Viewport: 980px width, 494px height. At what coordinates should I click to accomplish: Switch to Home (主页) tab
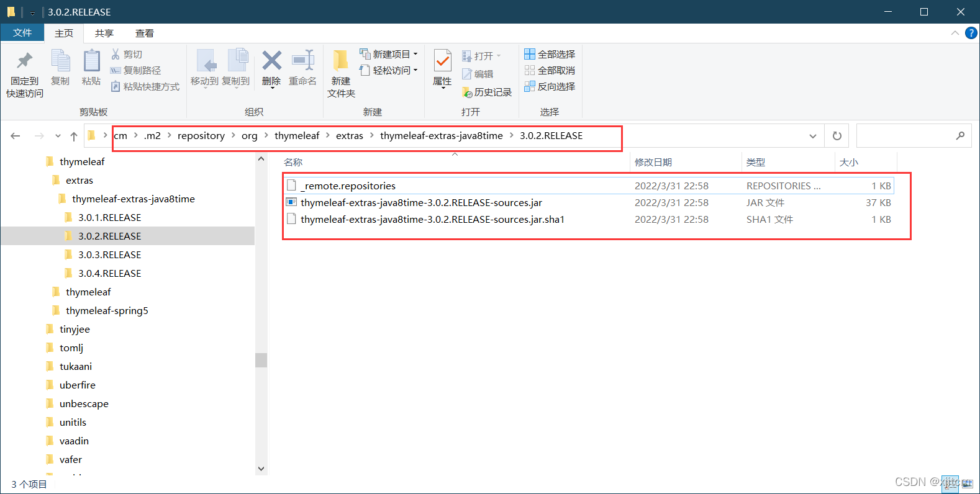pos(64,34)
